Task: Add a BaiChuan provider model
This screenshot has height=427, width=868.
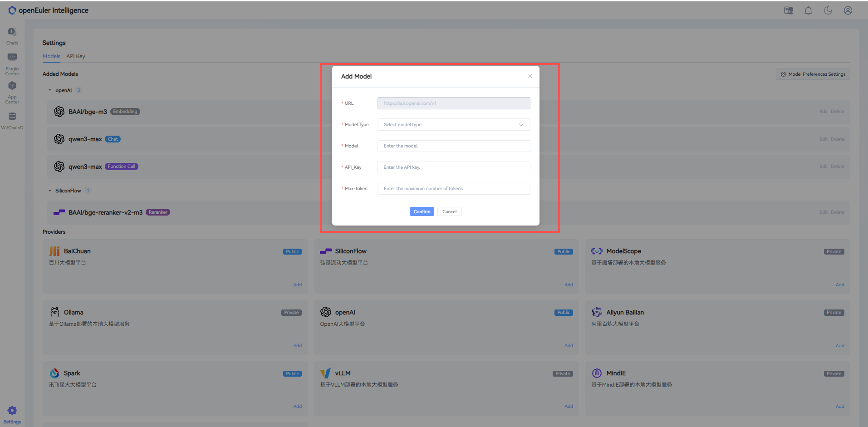Action: (298, 285)
